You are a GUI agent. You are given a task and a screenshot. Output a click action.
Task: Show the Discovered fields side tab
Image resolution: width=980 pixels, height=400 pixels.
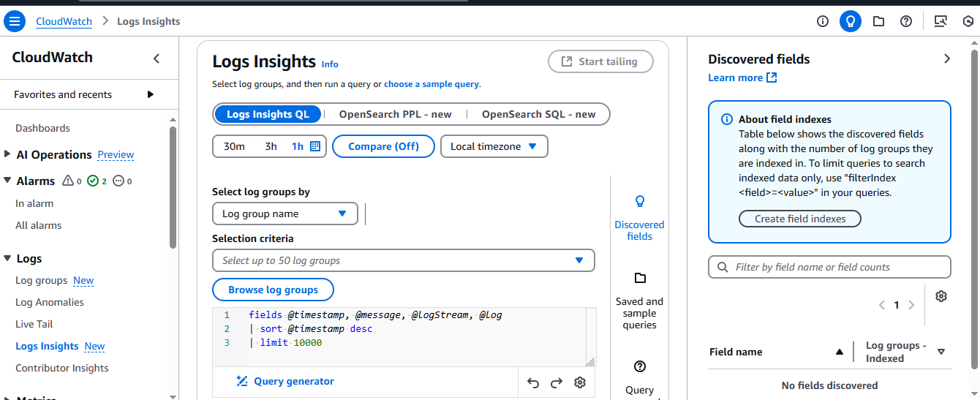tap(639, 218)
